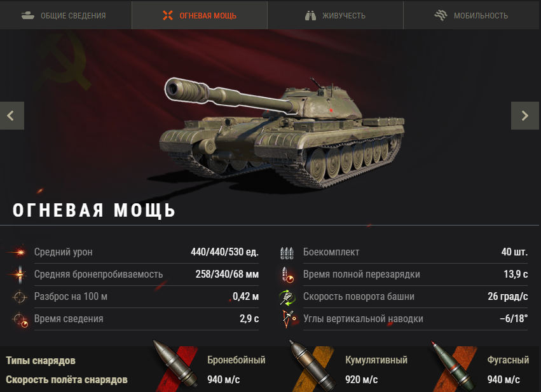The image size is (541, 392).
Task: Click the Время полной перезарядки reload icon
Action: 287,274
